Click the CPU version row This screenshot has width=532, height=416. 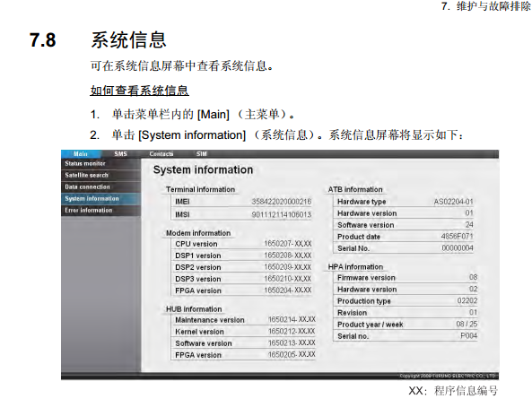[241, 244]
